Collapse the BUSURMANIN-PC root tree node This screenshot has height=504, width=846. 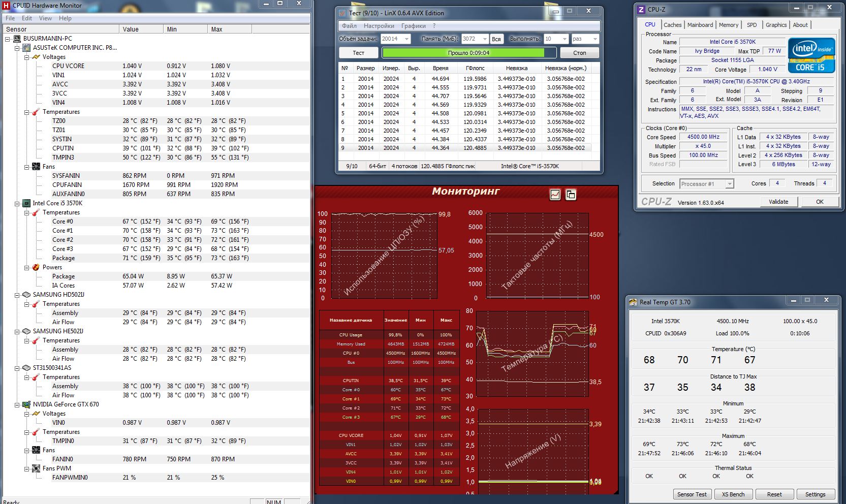(8, 39)
